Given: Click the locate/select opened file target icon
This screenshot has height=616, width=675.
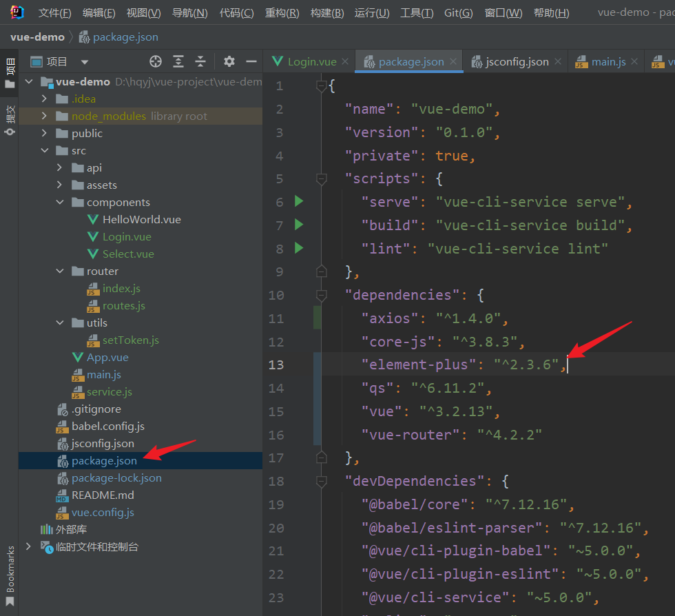Looking at the screenshot, I should (x=156, y=61).
